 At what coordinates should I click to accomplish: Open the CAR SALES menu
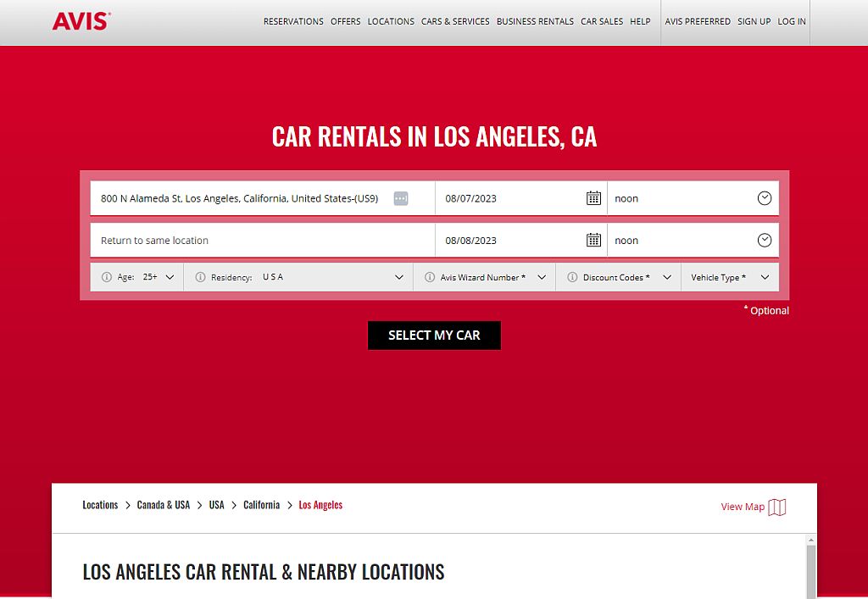pos(602,21)
